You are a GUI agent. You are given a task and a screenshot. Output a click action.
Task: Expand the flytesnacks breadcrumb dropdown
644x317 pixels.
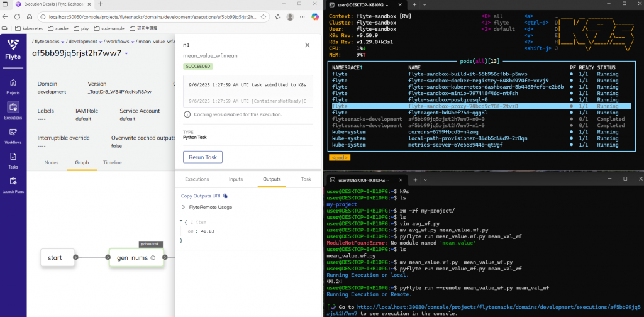tap(63, 42)
